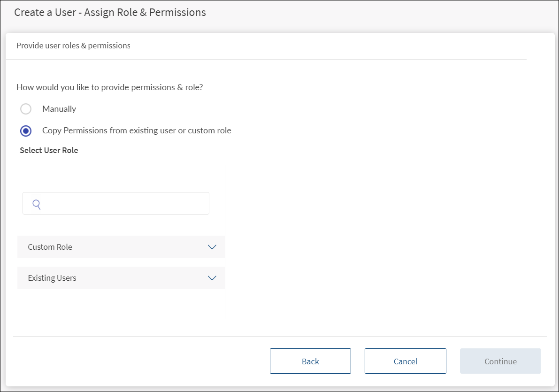
Task: Click the vertical divider beside the role list
Action: (225, 242)
